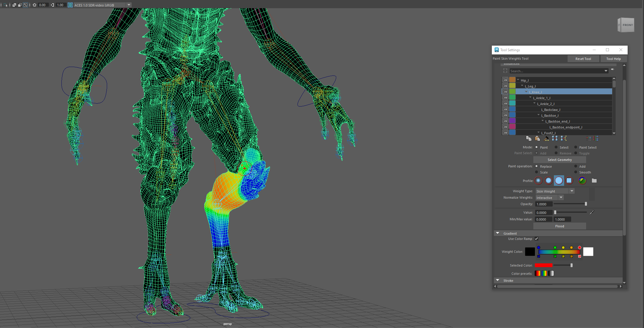This screenshot has width=644, height=328.
Task: Click the Weight Hammer icon
Action: click(546, 138)
